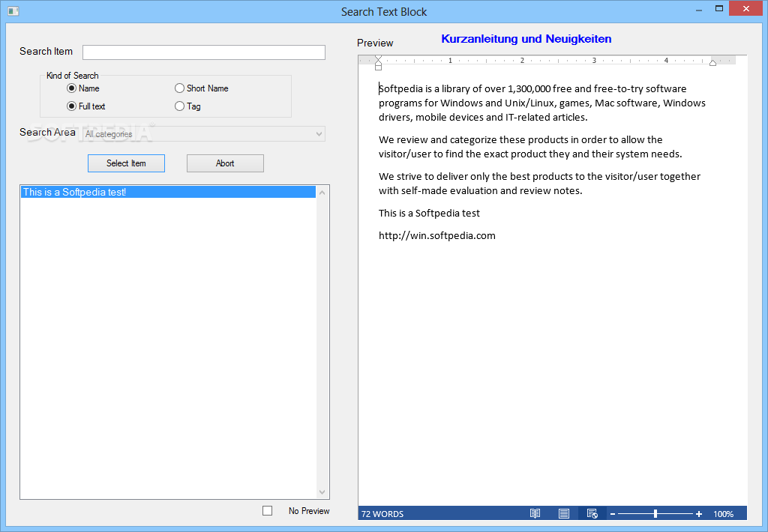768x532 pixels.
Task: Click the zoom in plus button
Action: point(699,514)
